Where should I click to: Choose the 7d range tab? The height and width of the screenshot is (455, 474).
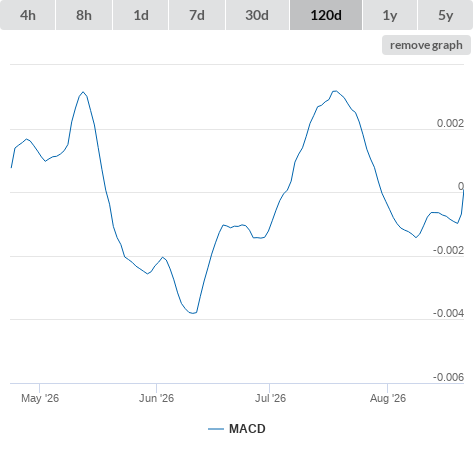click(x=197, y=15)
